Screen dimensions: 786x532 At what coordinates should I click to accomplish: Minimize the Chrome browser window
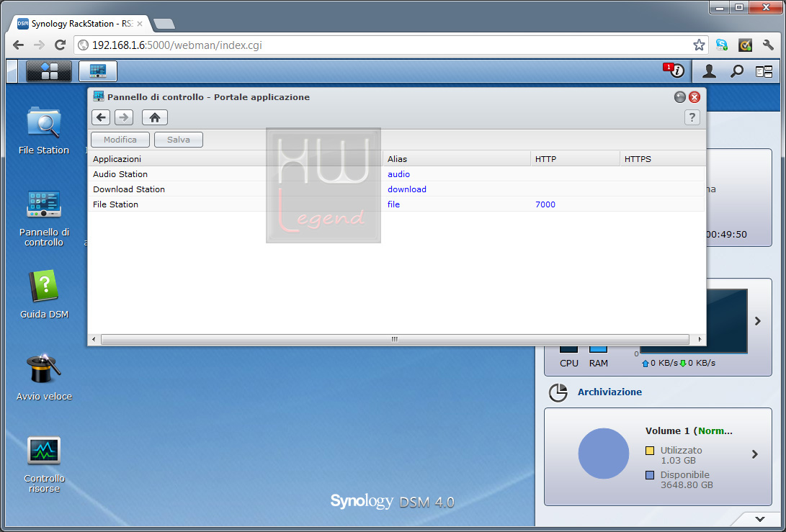point(720,7)
